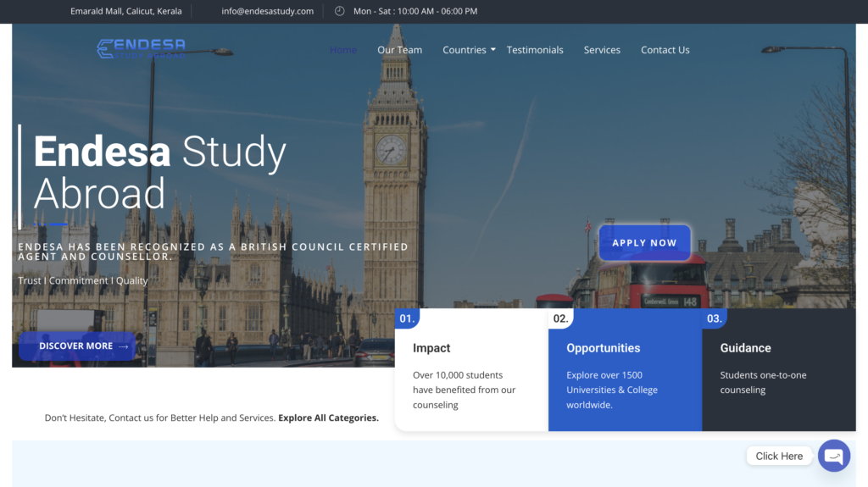The width and height of the screenshot is (868, 487).
Task: Select the Guidance card heading
Action: [745, 348]
